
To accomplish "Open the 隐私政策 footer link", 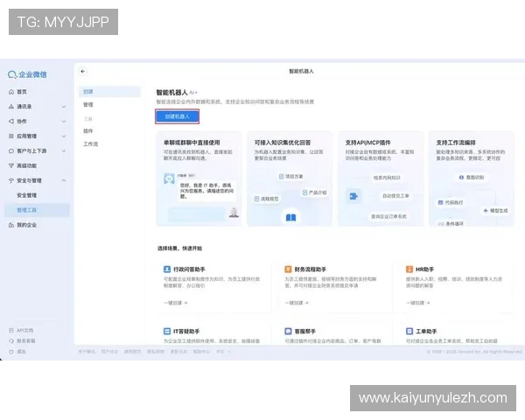I will (x=156, y=352).
